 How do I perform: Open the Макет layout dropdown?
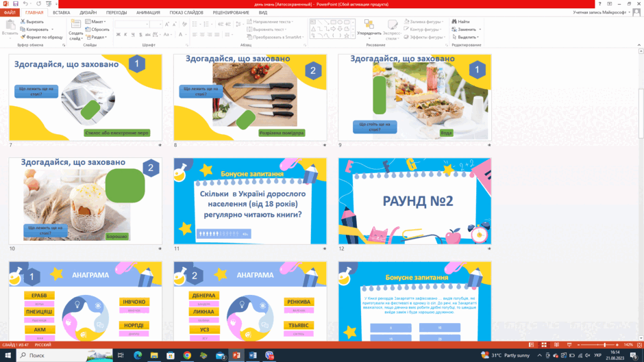[96, 21]
